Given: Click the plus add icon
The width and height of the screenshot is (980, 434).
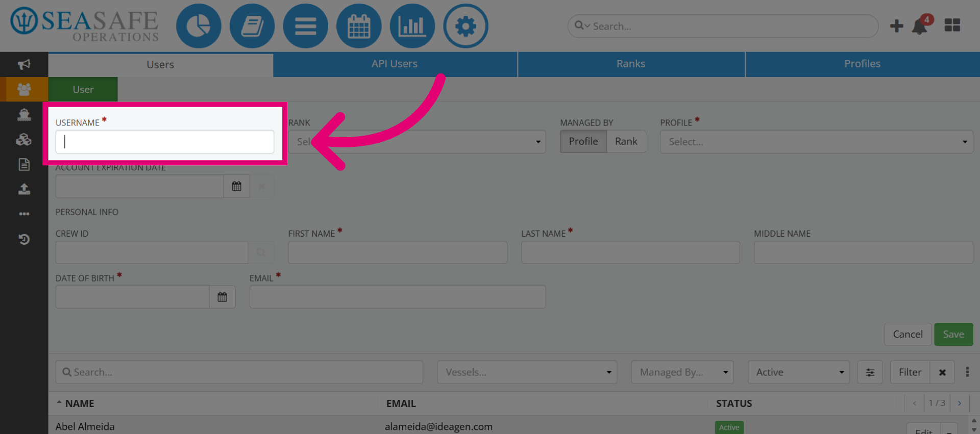Looking at the screenshot, I should [x=896, y=26].
